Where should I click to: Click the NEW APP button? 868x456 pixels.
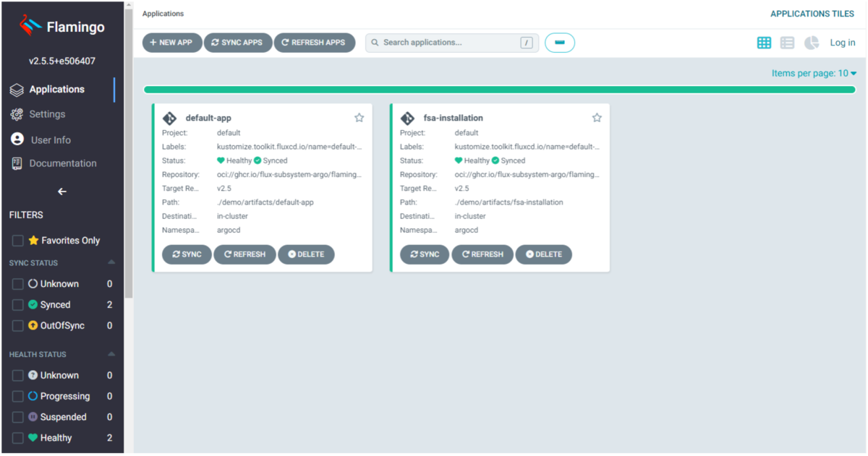click(x=172, y=43)
